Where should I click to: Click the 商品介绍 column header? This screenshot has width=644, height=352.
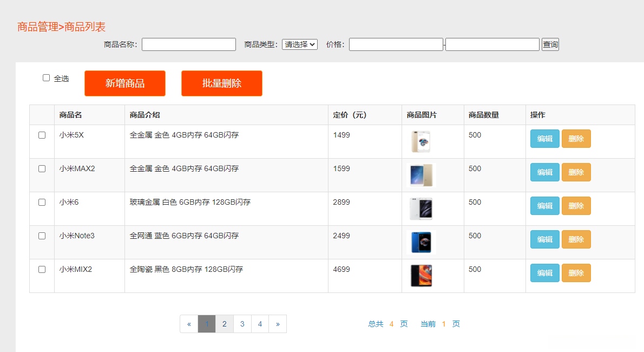[x=144, y=115]
